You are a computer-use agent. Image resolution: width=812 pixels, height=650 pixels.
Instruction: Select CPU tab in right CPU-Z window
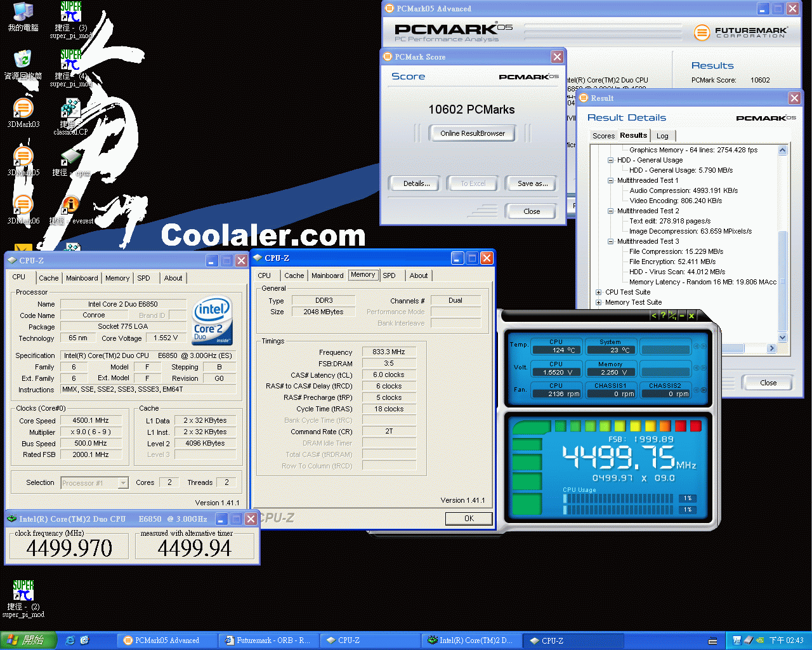265,275
